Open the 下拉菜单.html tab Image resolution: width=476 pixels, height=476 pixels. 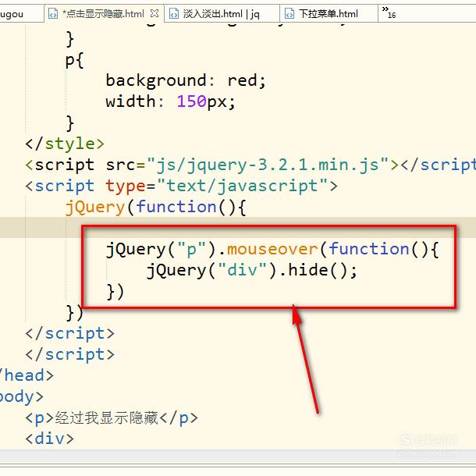329,14
